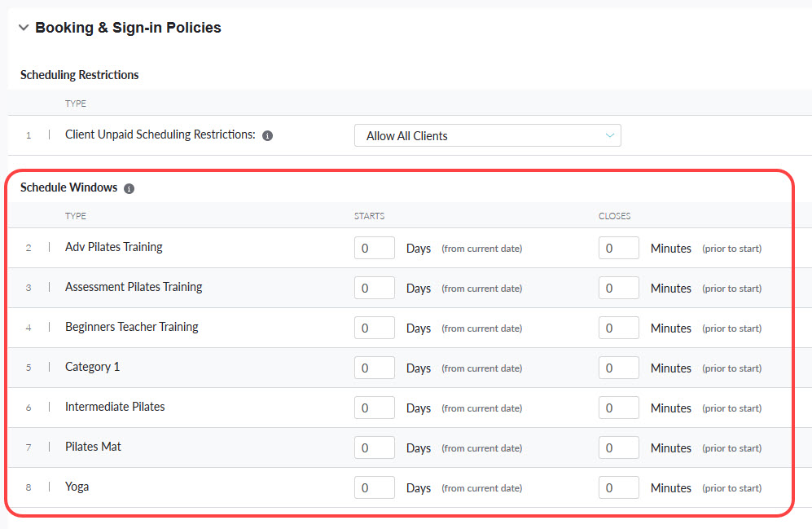Click info icon next to Schedule Windows
Image resolution: width=812 pixels, height=529 pixels.
coord(129,188)
